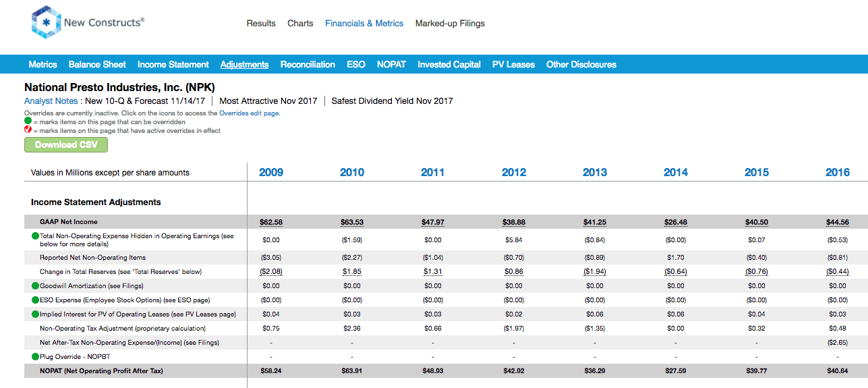Click hidden non-operating expense value $5.84
Image resolution: width=868 pixels, height=388 pixels.
coord(514,240)
